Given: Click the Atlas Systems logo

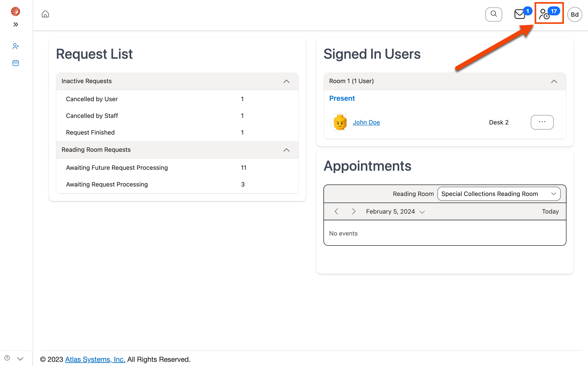Looking at the screenshot, I should tap(15, 11).
